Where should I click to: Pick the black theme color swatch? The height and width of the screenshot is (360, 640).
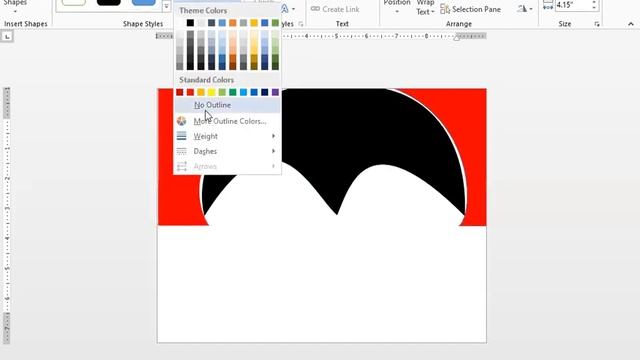pyautogui.click(x=190, y=23)
